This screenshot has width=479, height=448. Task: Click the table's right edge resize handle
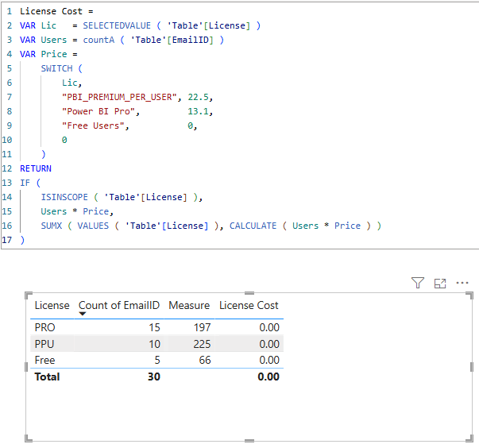[472, 367]
